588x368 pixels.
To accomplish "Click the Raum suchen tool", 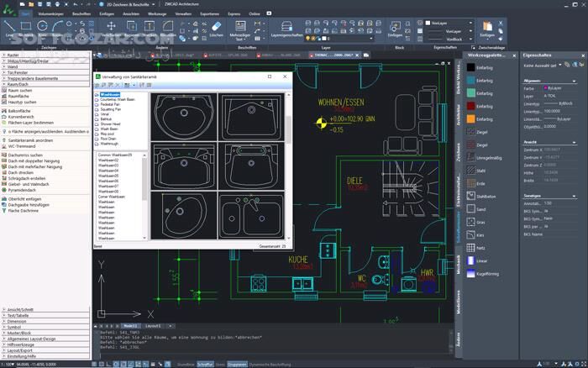I will click(20, 89).
